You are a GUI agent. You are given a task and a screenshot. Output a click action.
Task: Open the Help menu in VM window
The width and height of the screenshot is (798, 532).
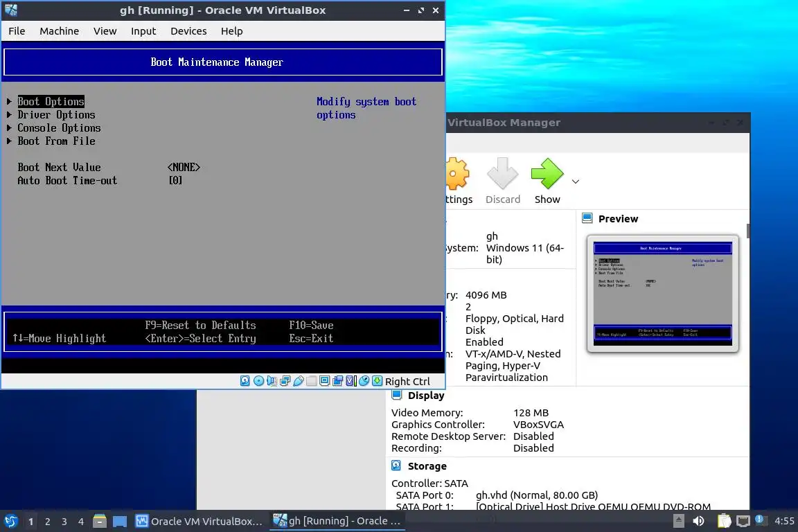click(x=231, y=31)
